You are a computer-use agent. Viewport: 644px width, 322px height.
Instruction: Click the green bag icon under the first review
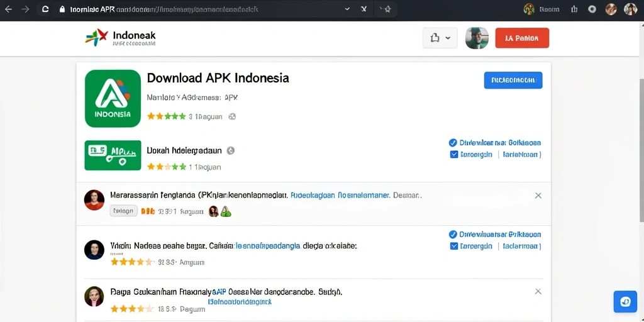(x=226, y=211)
